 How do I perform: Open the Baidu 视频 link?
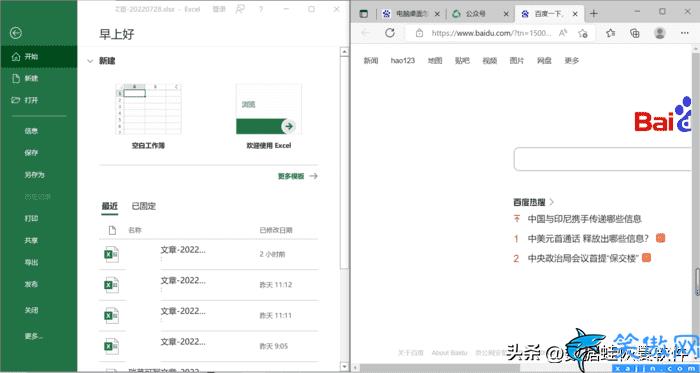(x=490, y=61)
